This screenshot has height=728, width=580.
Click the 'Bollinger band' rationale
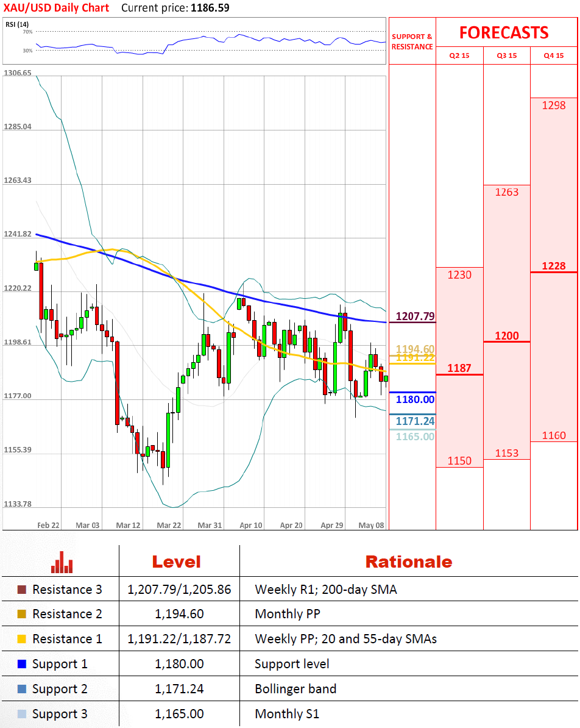click(295, 690)
